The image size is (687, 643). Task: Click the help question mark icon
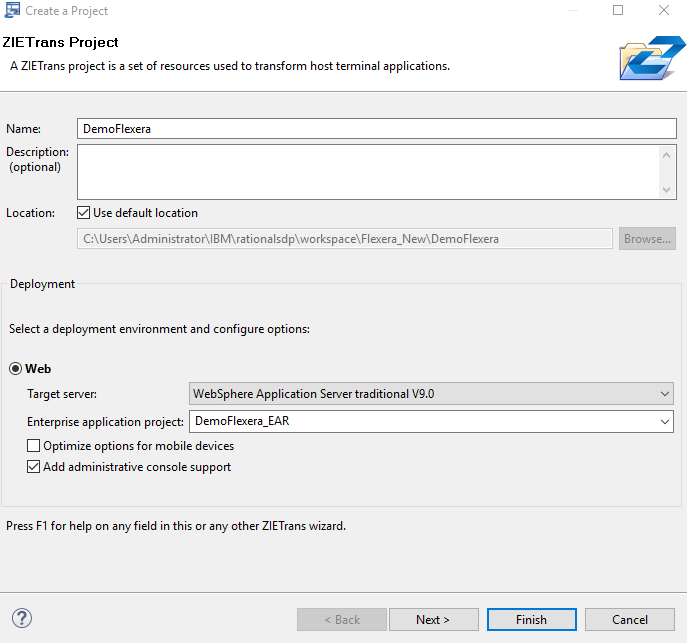21,618
